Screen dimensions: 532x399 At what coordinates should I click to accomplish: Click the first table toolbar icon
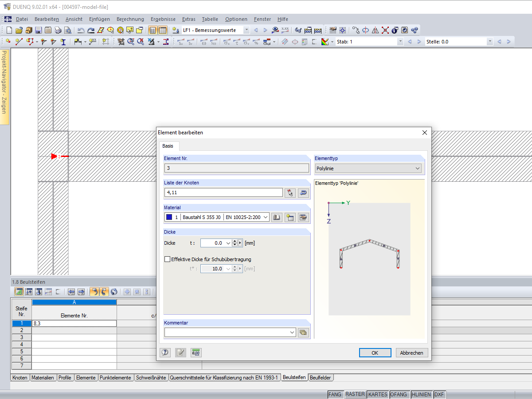tap(19, 292)
